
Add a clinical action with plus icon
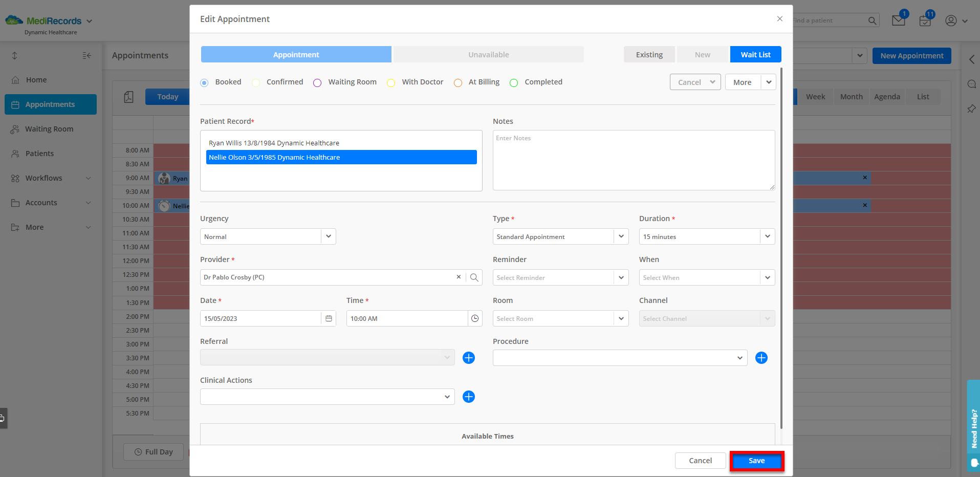point(469,397)
